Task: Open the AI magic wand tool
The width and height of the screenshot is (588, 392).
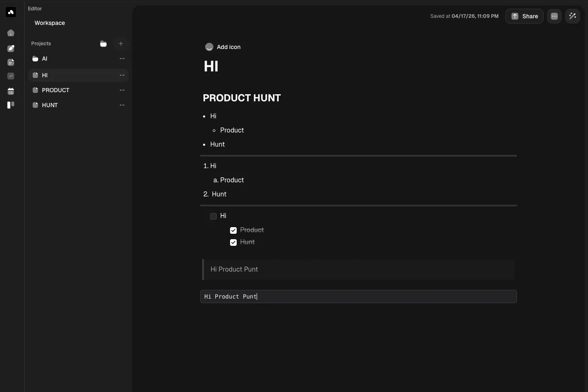Action: pos(573,16)
